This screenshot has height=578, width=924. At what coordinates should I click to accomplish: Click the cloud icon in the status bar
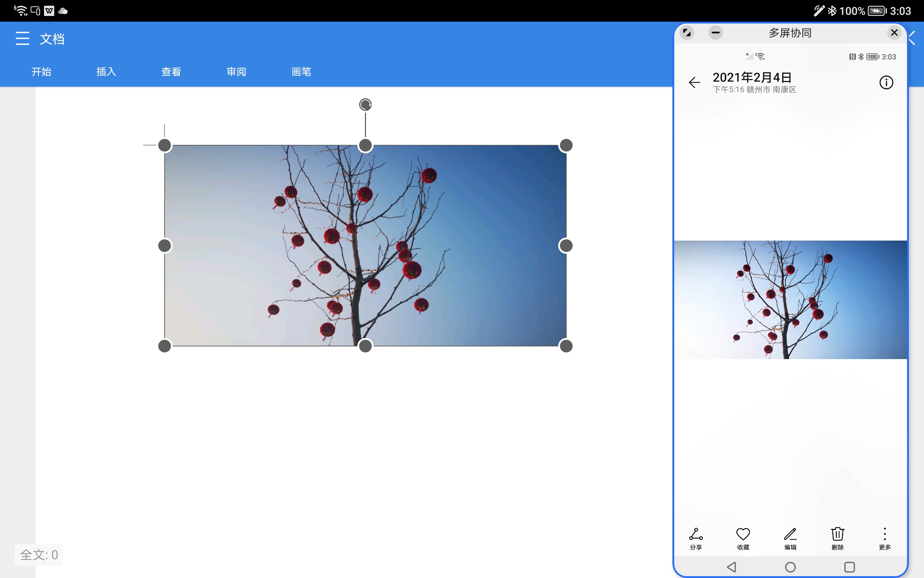63,11
